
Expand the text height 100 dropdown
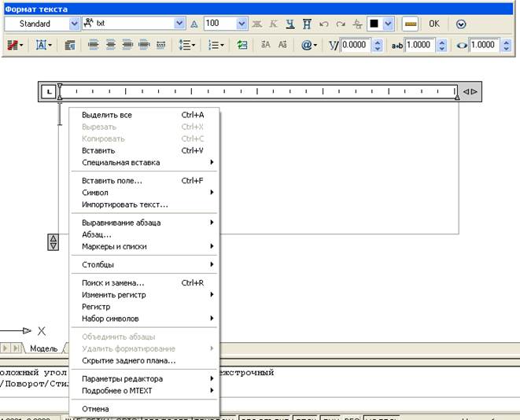pos(242,24)
